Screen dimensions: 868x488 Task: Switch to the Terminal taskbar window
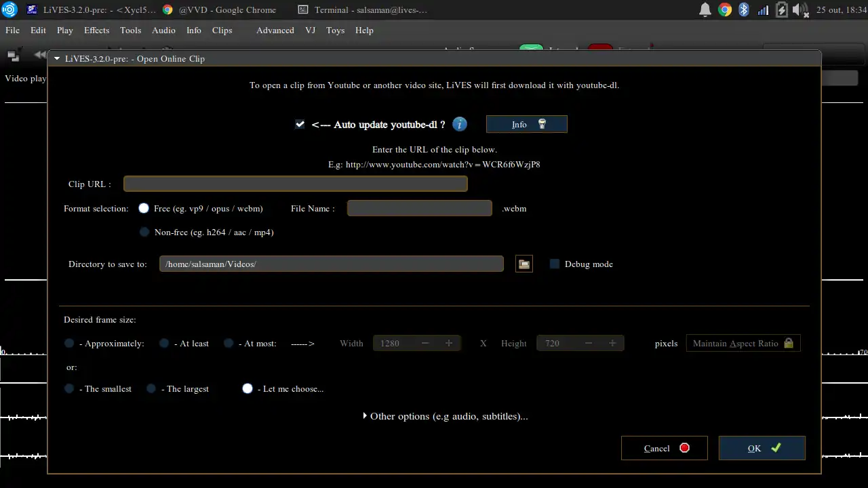click(x=363, y=10)
